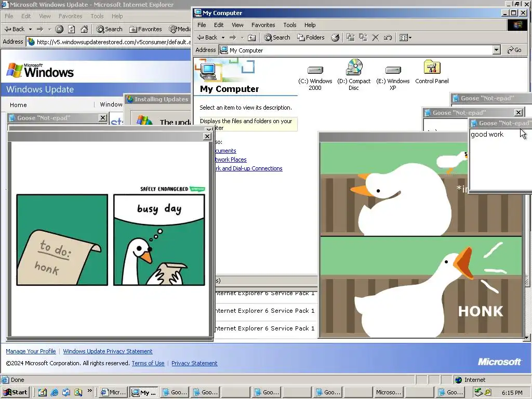Click the Home icon in Internet Explorer
Viewport: 532px width, 399px height.
point(84,29)
